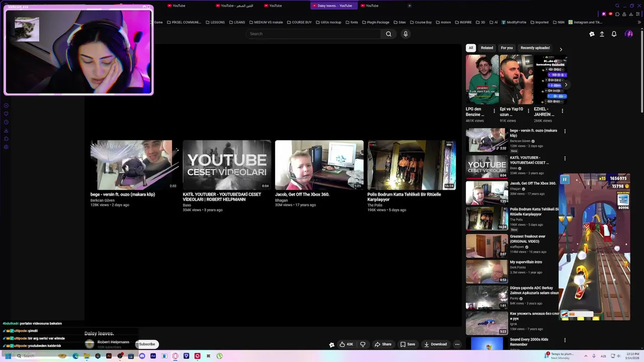Viewport: 644px width, 362px height.
Task: Open CapCut from the taskbar
Action: click(208, 356)
